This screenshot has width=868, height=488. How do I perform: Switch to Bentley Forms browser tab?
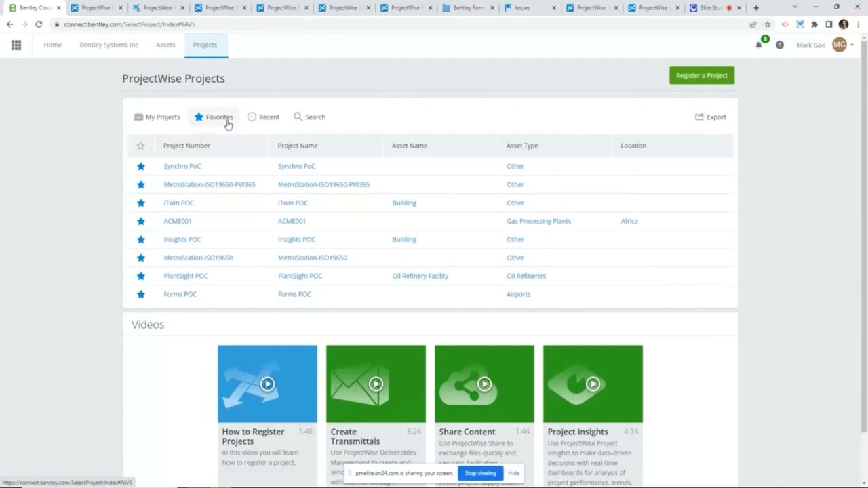(x=468, y=8)
